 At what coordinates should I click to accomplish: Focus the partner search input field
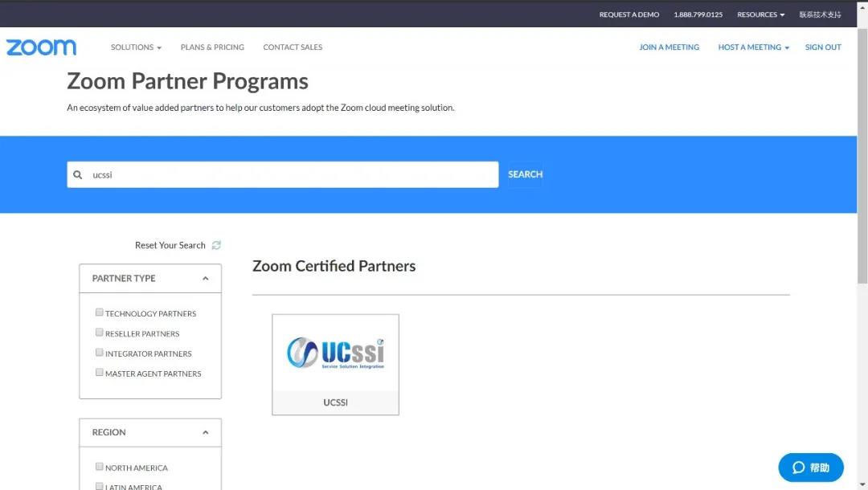click(x=283, y=175)
